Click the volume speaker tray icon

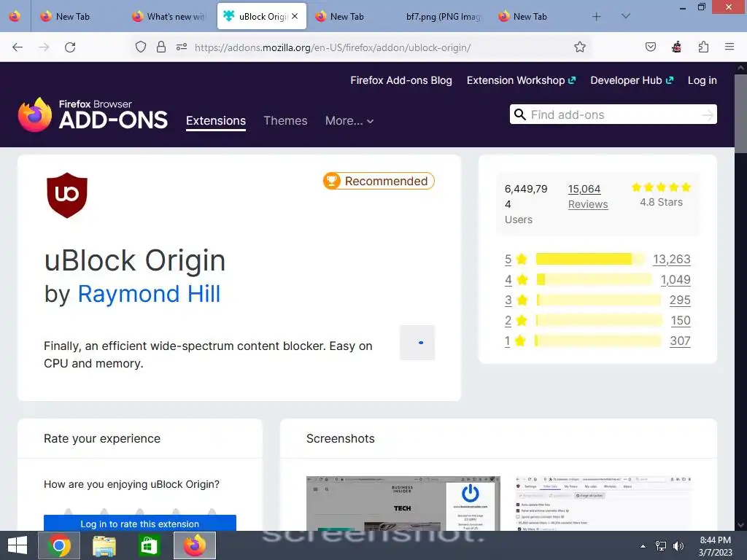[678, 546]
